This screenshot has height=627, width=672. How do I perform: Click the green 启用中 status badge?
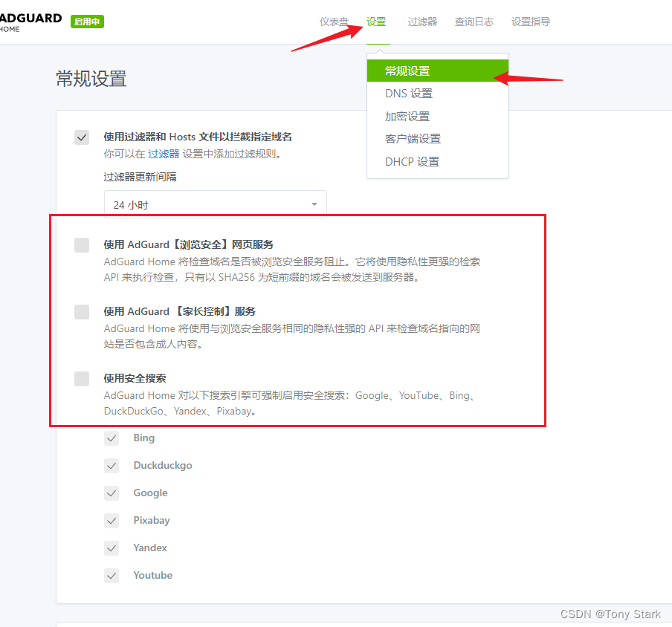coord(87,22)
